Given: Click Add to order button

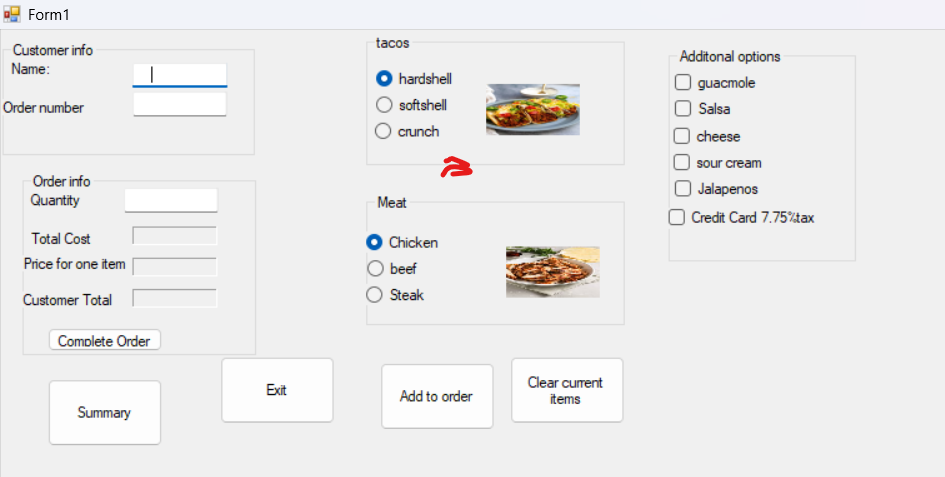Looking at the screenshot, I should coord(436,396).
